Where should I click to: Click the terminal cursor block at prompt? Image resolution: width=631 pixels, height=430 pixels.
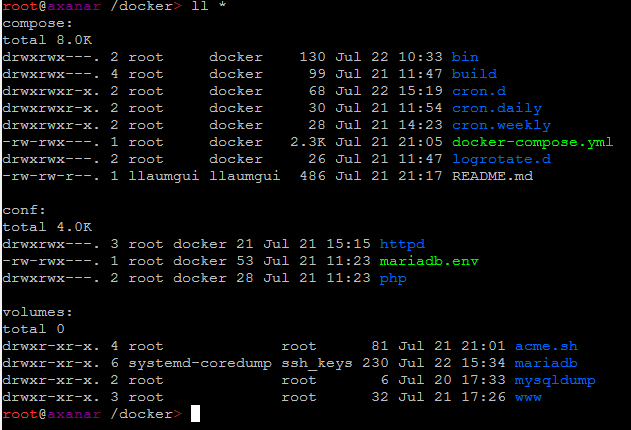pos(196,414)
